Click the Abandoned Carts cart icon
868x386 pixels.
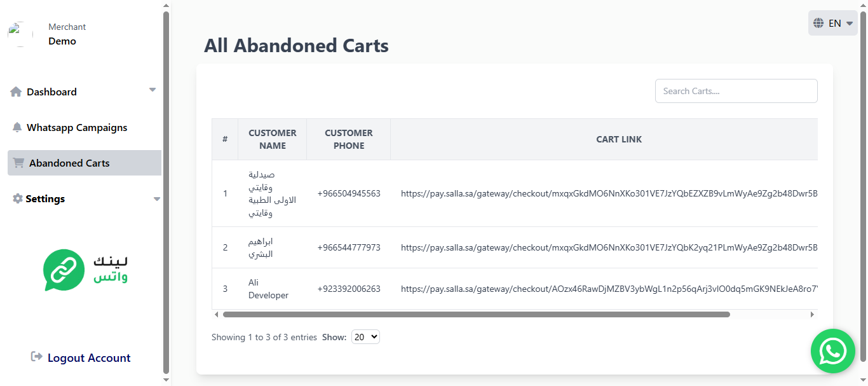(x=18, y=163)
